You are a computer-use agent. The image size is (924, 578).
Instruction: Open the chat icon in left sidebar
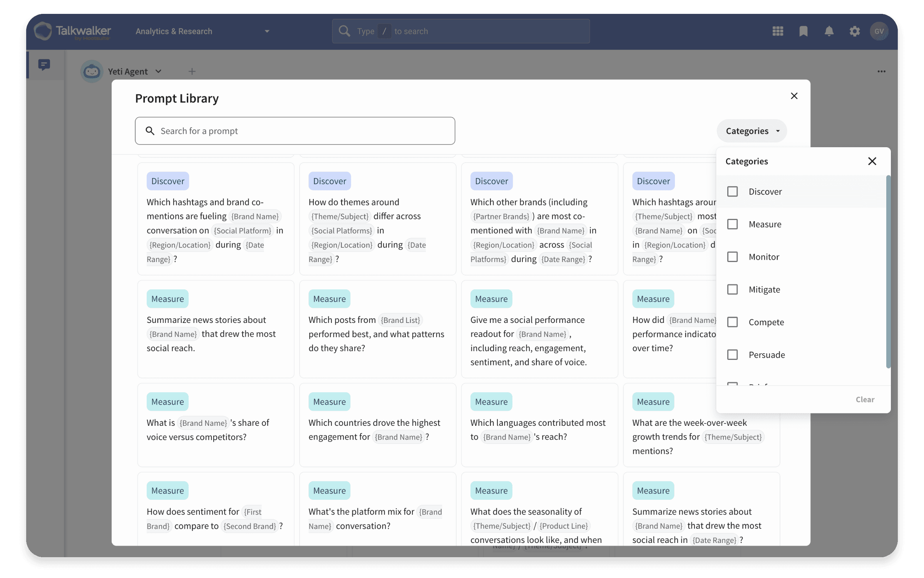click(44, 65)
